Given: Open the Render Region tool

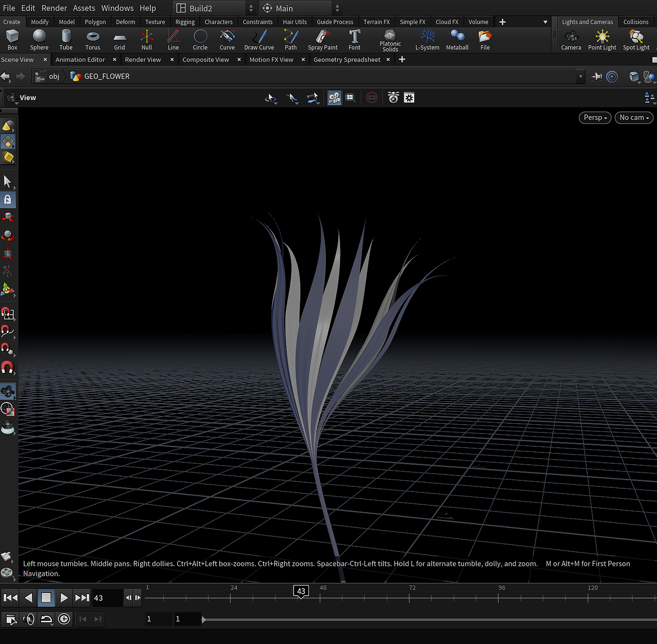Looking at the screenshot, I should click(x=8, y=409).
